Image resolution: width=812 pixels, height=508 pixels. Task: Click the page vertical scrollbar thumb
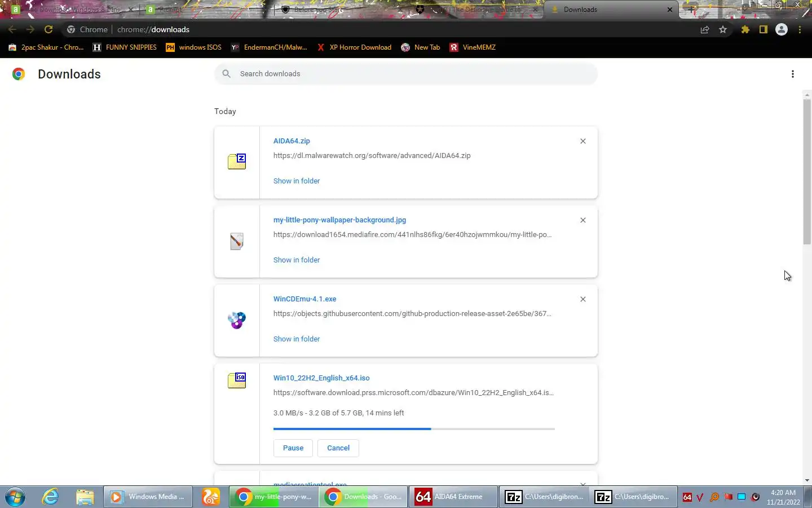807,172
